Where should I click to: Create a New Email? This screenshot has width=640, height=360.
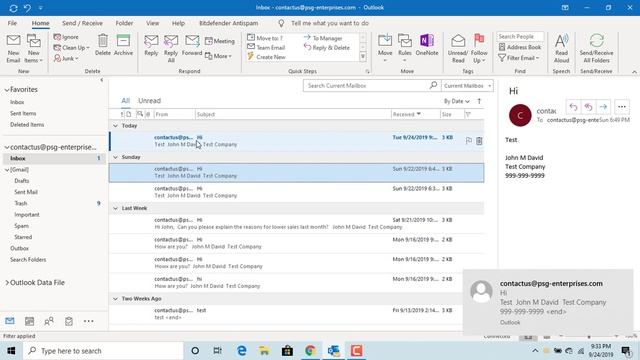point(13,48)
